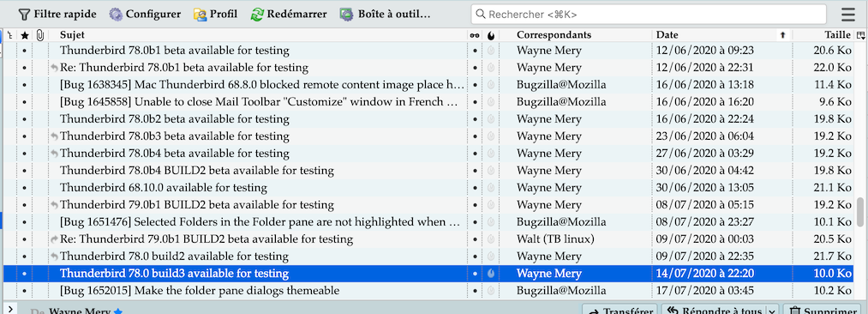Toggle junk icon on Bug 1638345 message
Image resolution: width=868 pixels, height=314 pixels.
point(490,85)
